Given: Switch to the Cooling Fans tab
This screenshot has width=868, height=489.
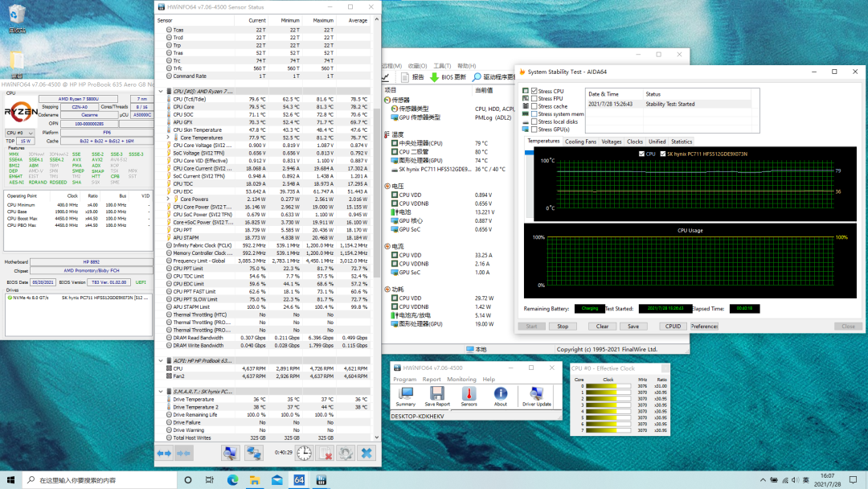Looking at the screenshot, I should (580, 142).
